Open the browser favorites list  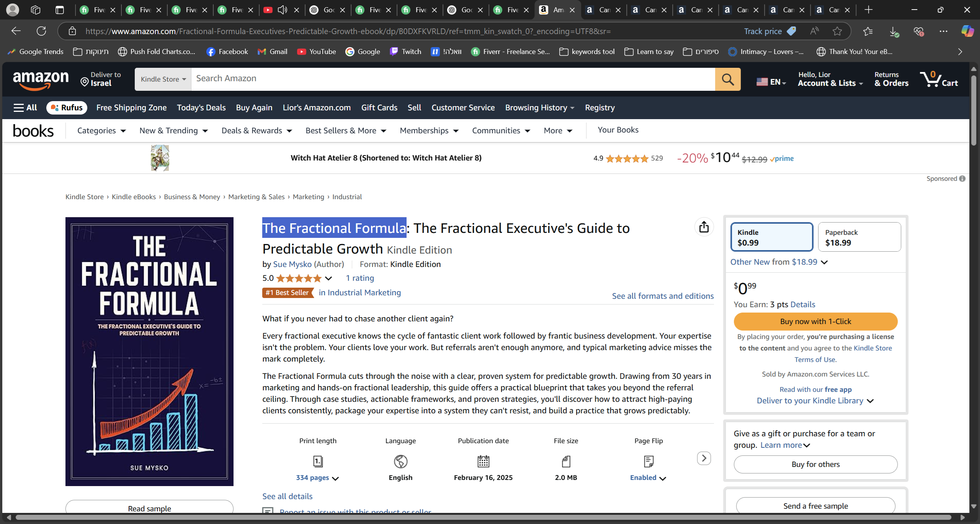click(x=868, y=31)
